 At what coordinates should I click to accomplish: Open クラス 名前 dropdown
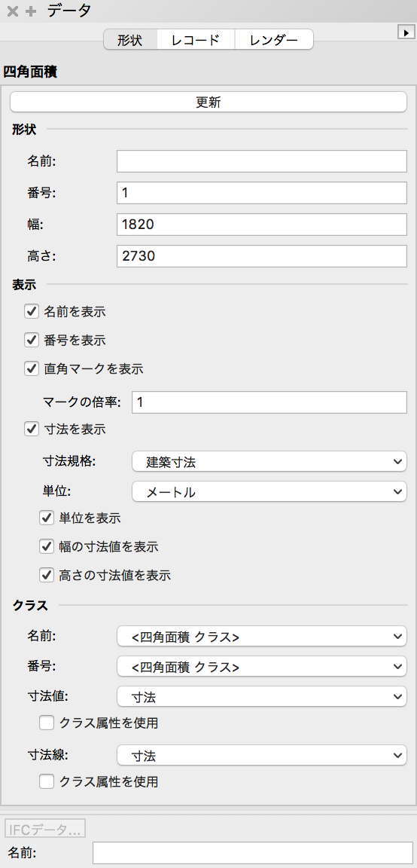tap(262, 637)
